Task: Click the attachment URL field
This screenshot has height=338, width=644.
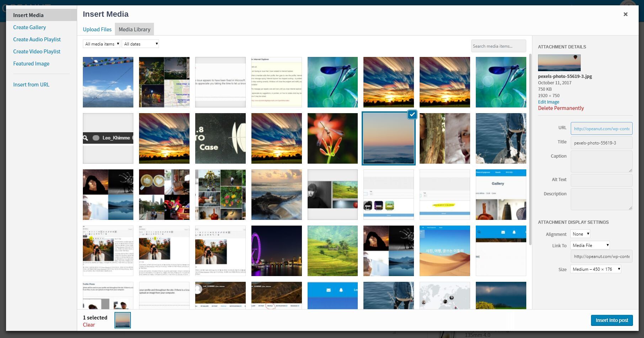Action: point(601,128)
